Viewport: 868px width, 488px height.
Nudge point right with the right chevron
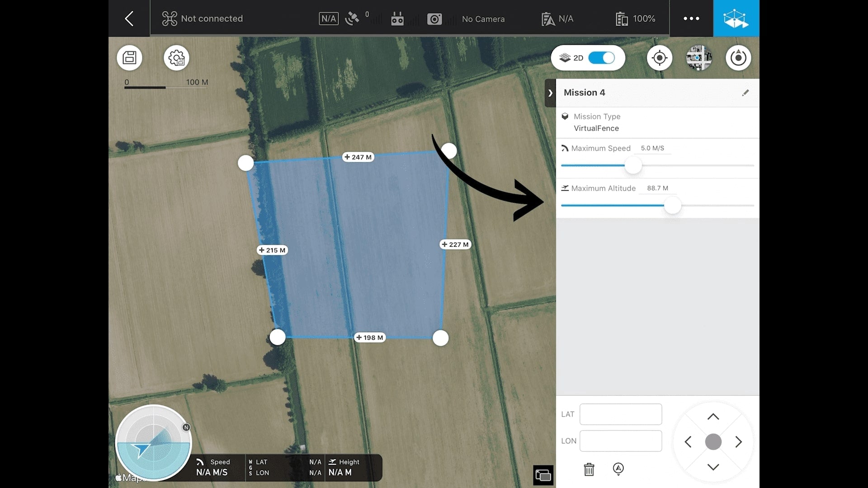(x=739, y=442)
